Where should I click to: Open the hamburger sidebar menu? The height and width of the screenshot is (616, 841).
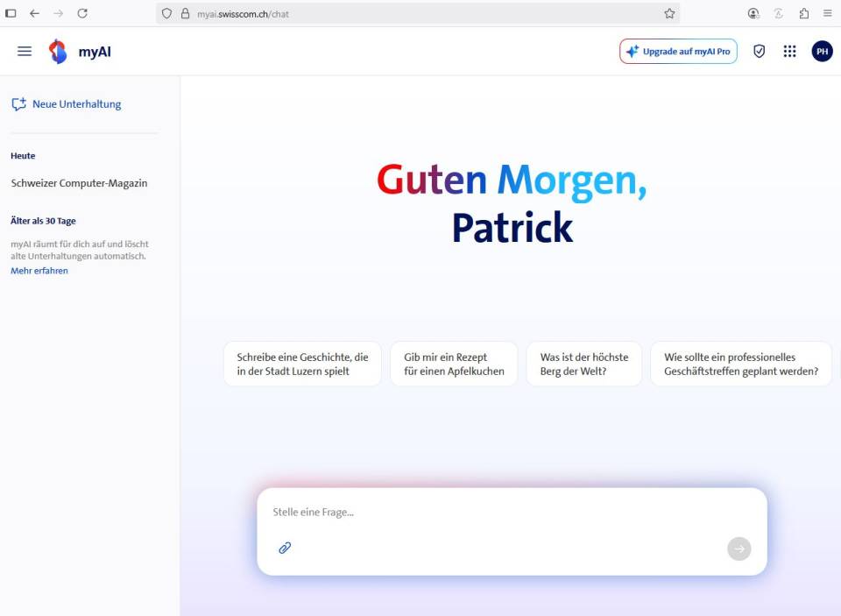[25, 52]
